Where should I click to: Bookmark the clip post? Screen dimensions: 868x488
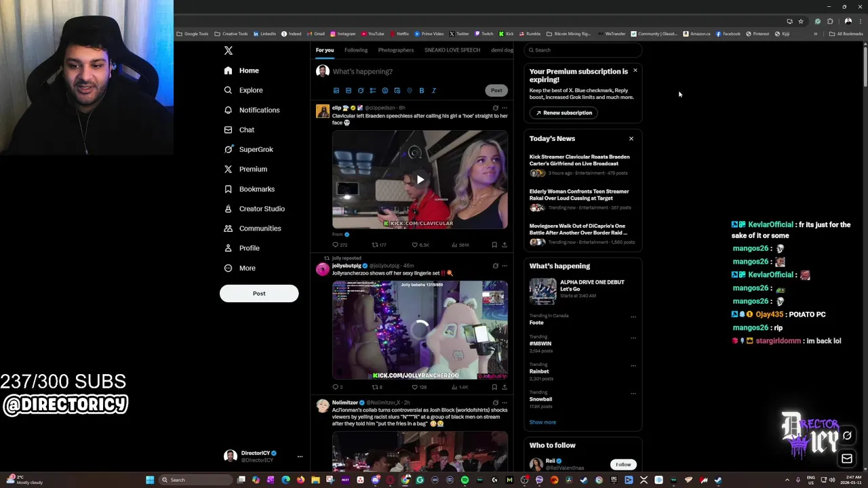(x=494, y=245)
